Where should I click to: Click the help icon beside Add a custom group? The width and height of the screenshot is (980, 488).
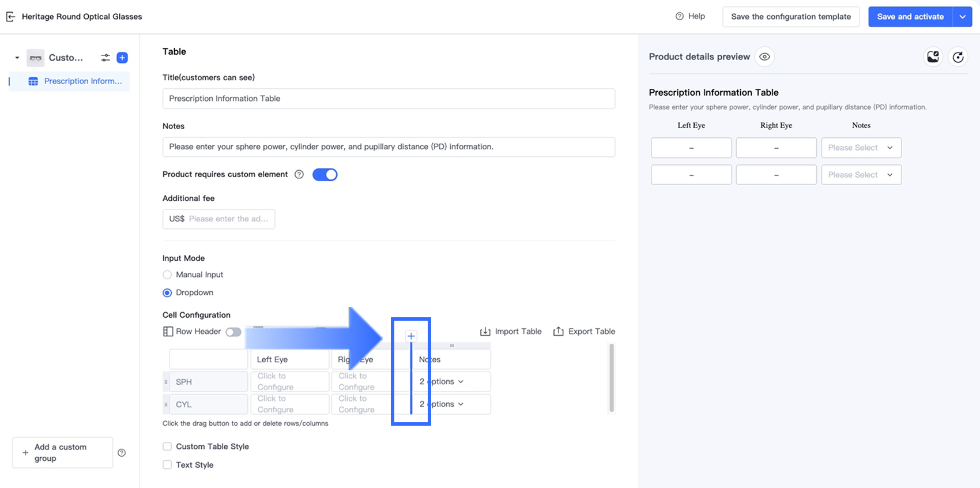pyautogui.click(x=122, y=453)
